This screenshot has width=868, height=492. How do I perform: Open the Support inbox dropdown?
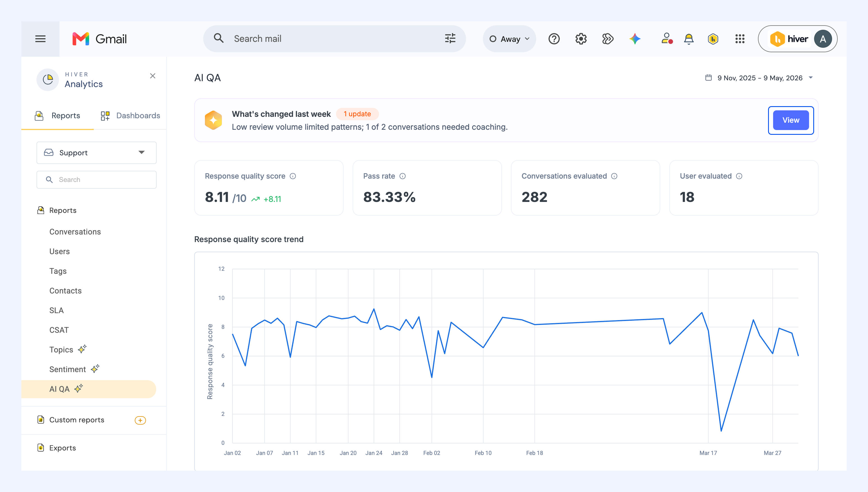click(97, 153)
